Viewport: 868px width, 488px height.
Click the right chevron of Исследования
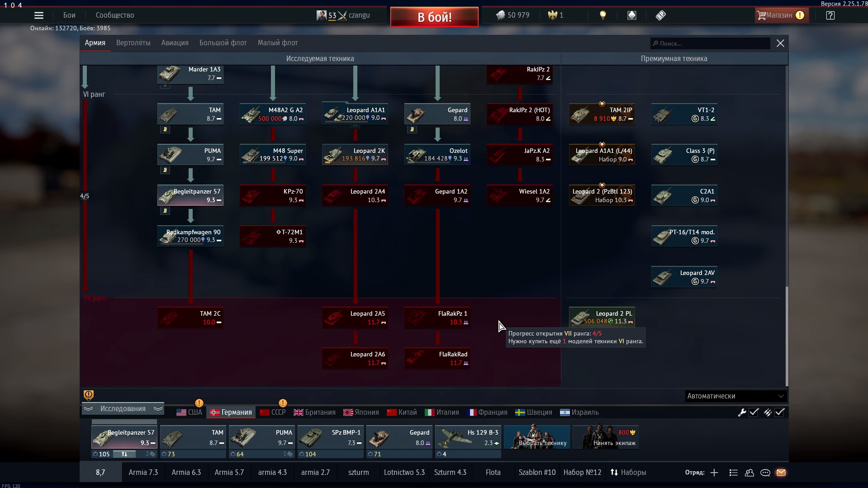158,409
